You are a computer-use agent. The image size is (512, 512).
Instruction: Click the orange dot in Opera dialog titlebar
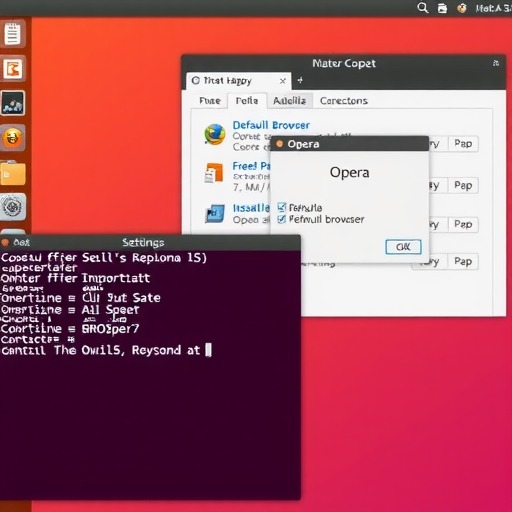[280, 144]
